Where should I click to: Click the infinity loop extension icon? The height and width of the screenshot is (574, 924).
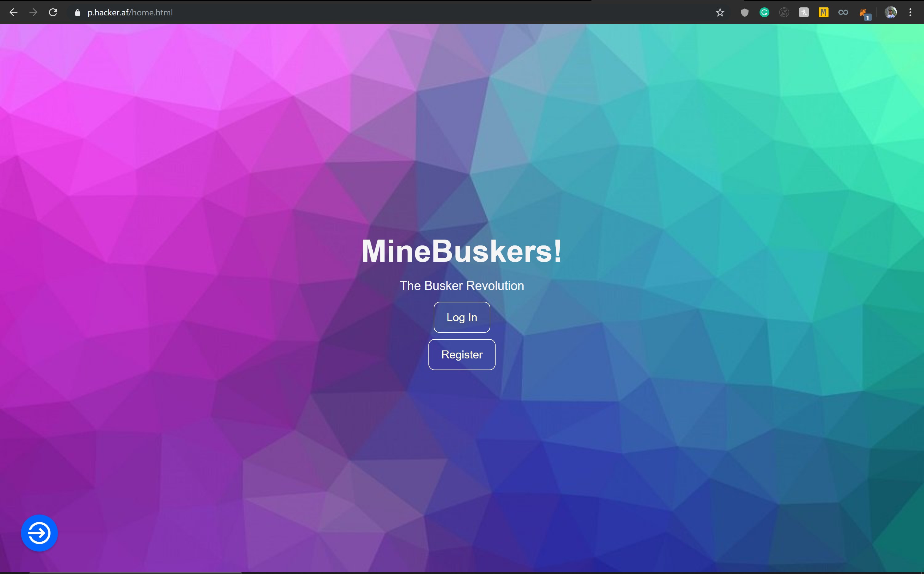pos(843,13)
